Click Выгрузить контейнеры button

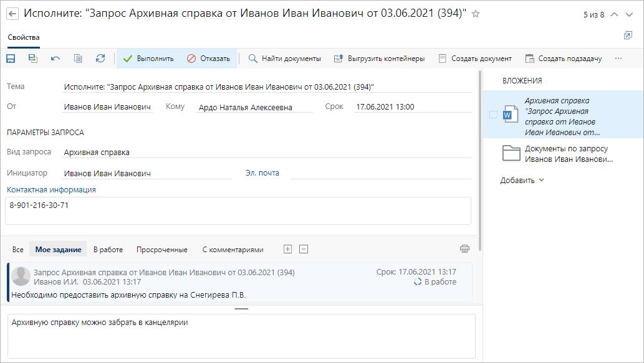379,59
